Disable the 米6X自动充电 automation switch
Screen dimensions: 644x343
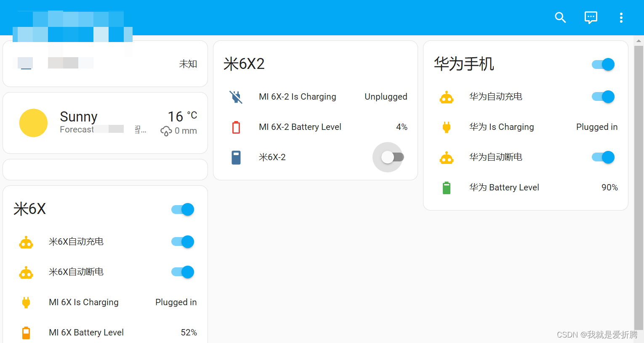[x=183, y=242]
